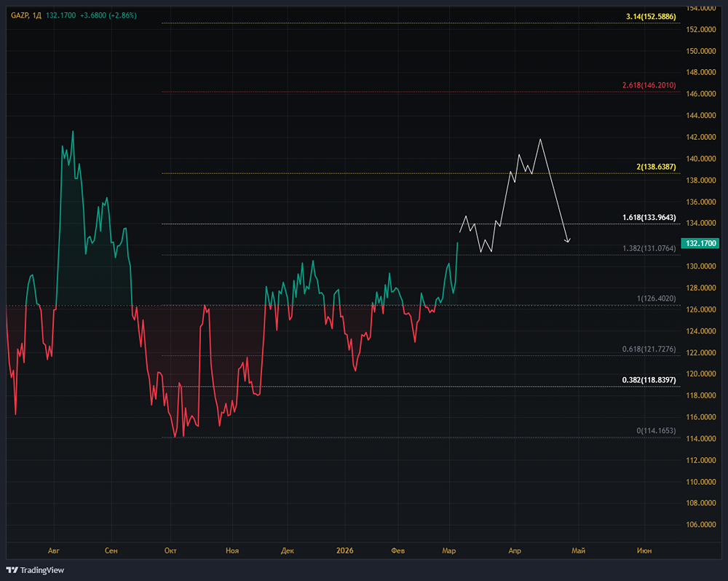Select the red 2.618 (146.2010) level label
This screenshot has height=581, width=728.
[x=649, y=85]
